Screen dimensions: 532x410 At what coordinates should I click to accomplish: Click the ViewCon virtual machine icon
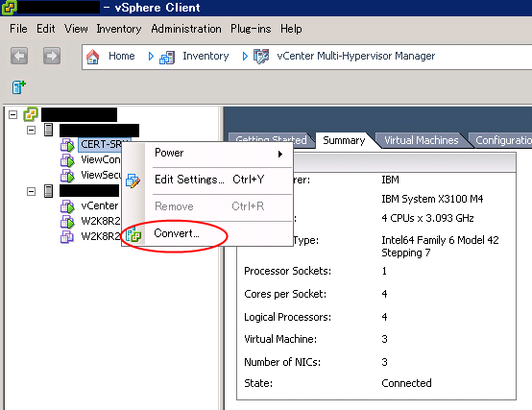[x=67, y=160]
